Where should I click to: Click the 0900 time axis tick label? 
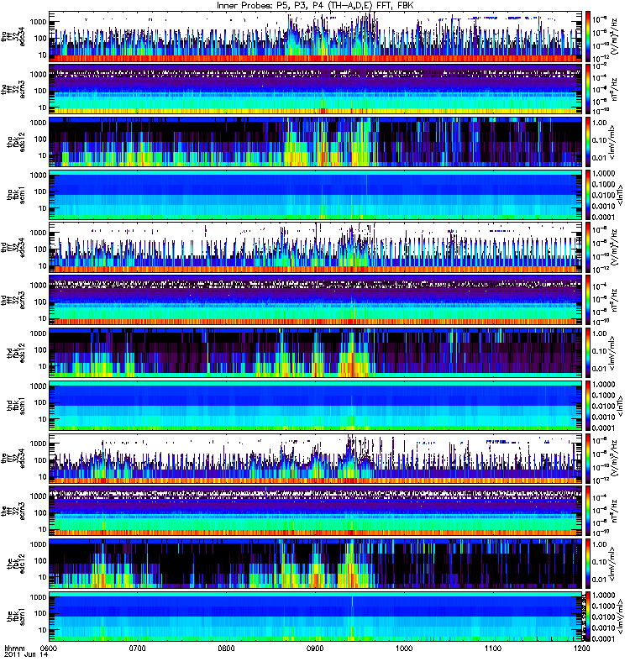[x=315, y=648]
